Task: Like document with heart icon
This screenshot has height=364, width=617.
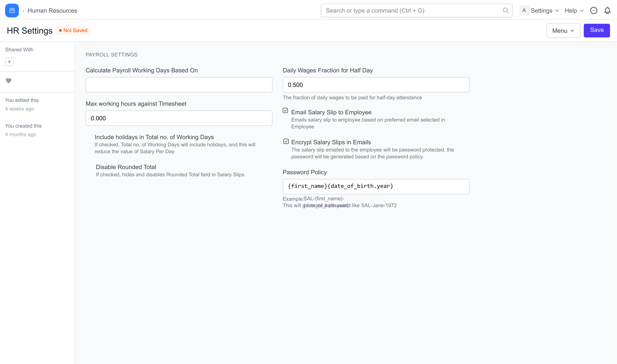Action: (x=9, y=81)
